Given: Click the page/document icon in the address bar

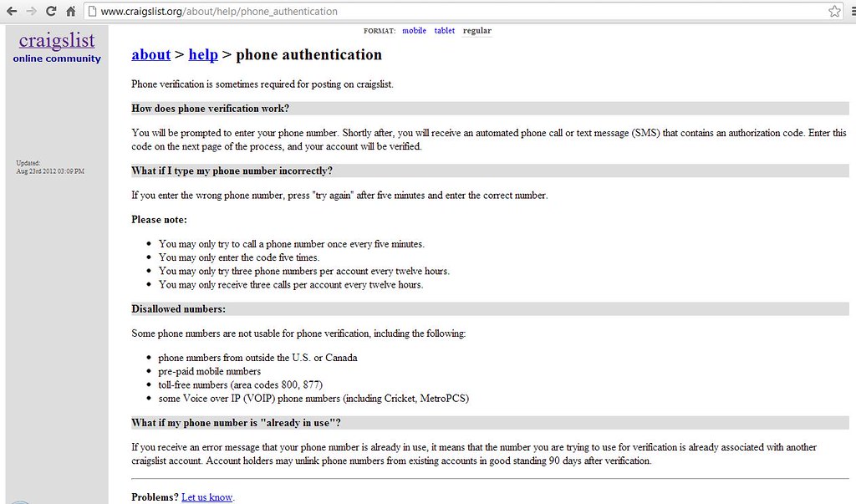Looking at the screenshot, I should pyautogui.click(x=92, y=12).
